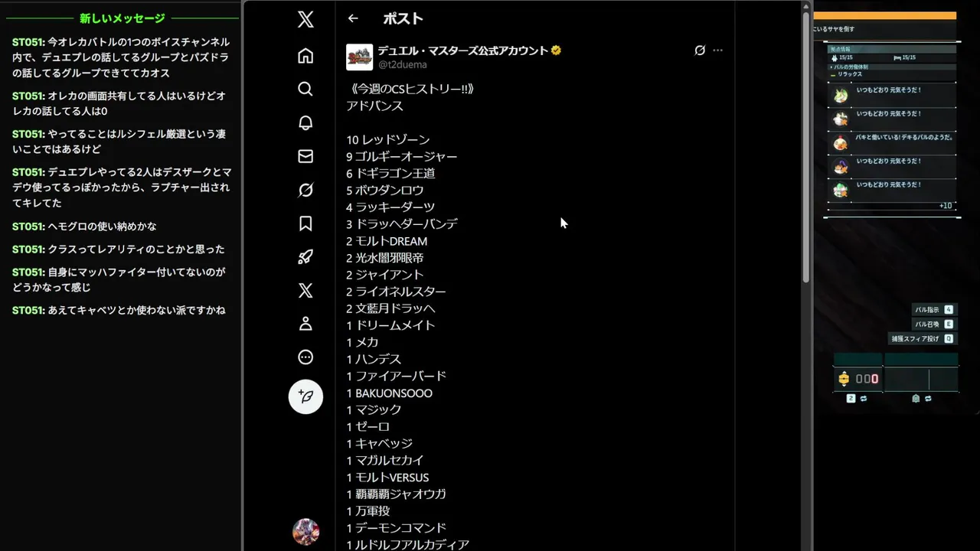Click the パル指示 prompt in game overlay

click(x=933, y=310)
